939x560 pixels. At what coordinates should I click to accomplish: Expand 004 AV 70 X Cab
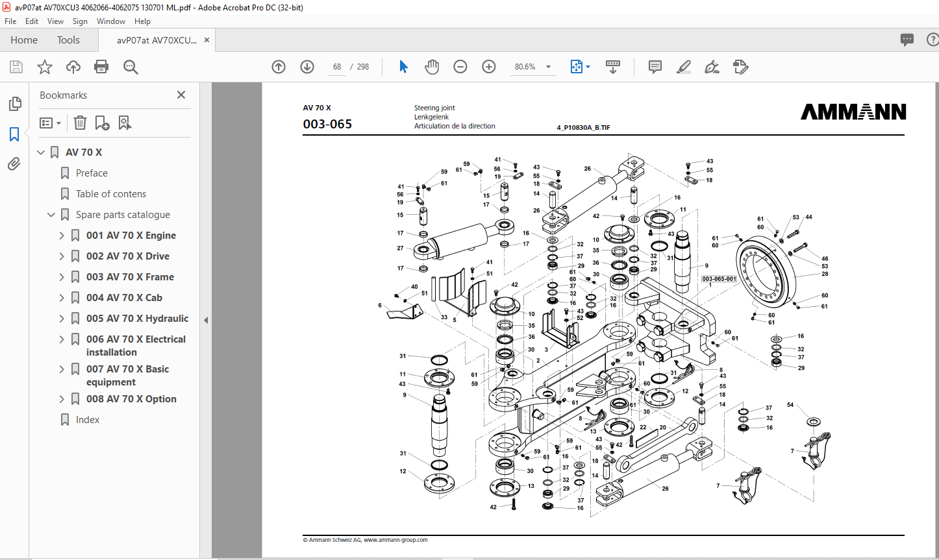point(62,298)
